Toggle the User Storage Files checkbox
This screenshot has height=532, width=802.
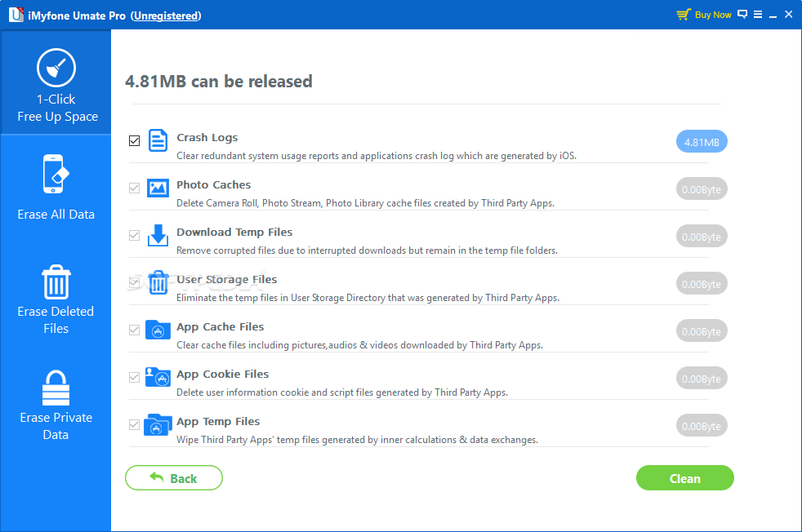coord(135,282)
